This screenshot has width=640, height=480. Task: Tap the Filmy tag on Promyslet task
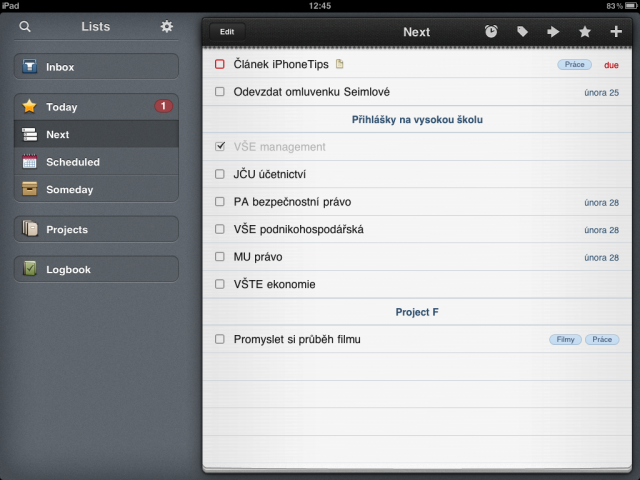pos(565,340)
